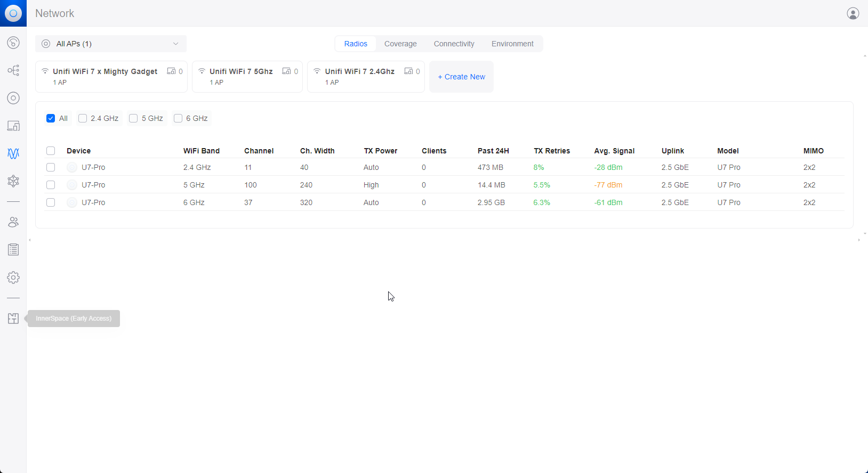Click the user account profile icon

pyautogui.click(x=853, y=13)
